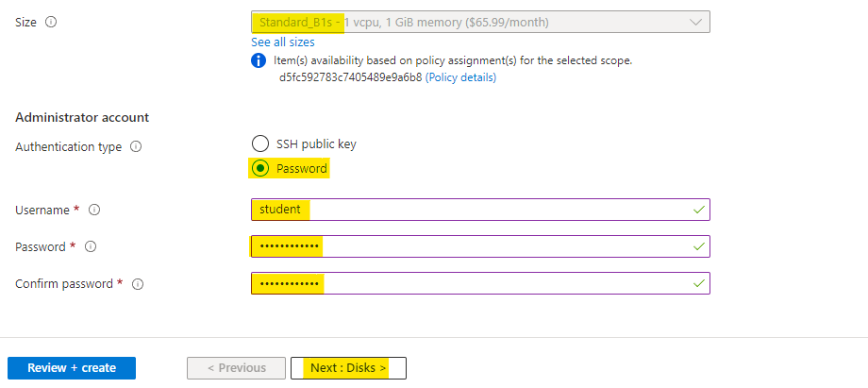Go to Next: Disks step

click(x=348, y=368)
